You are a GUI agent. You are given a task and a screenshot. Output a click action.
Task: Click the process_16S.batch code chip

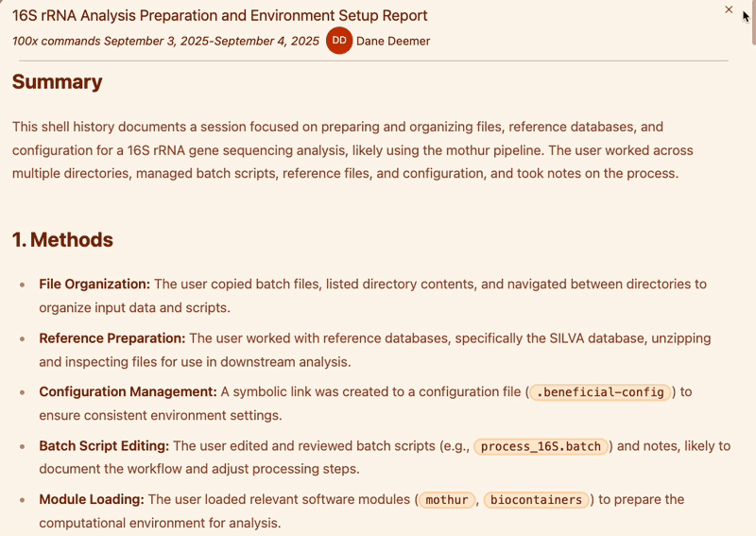click(541, 446)
